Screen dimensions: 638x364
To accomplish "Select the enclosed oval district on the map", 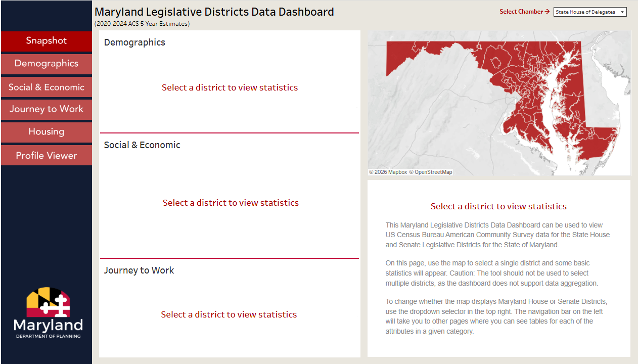I will pyautogui.click(x=495, y=62).
